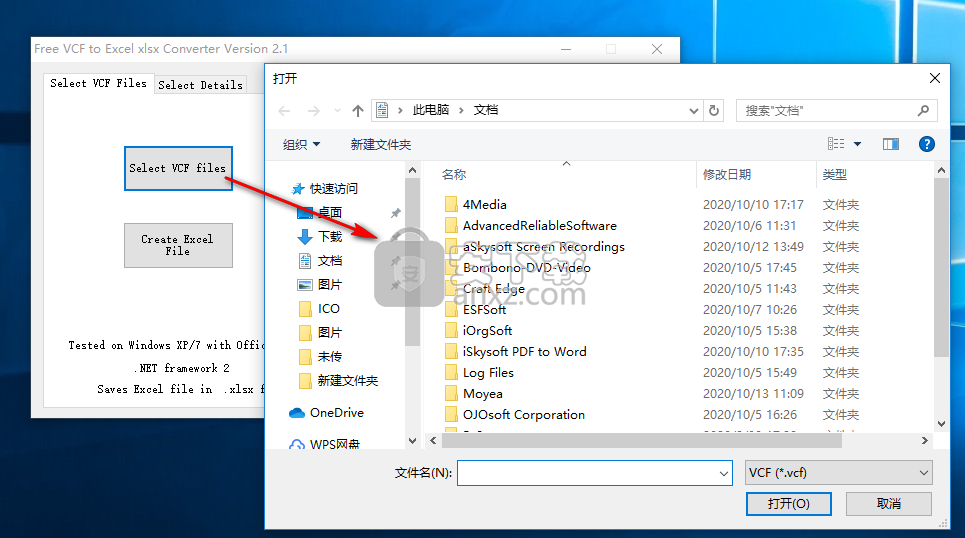Expand the address bar history dropdown
Viewport: 965px width, 538px height.
pos(694,111)
